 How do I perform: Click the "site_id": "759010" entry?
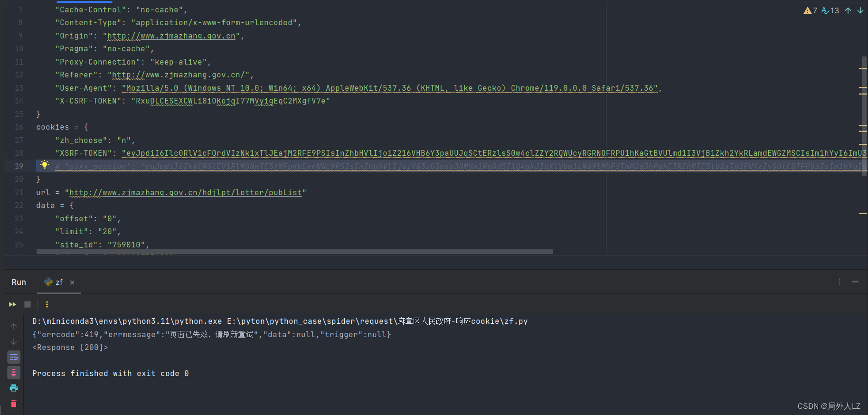(x=102, y=245)
